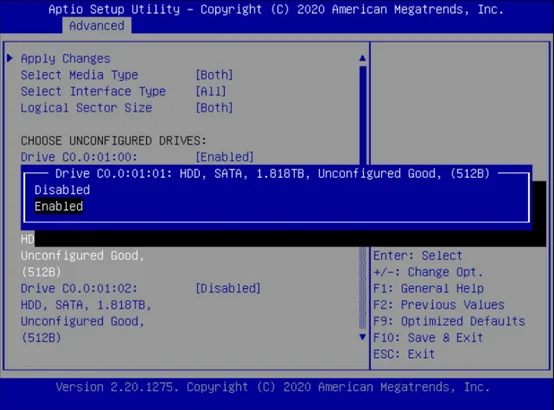
Task: Click 'F9: Optimized Defaults' help line
Action: [x=449, y=321]
